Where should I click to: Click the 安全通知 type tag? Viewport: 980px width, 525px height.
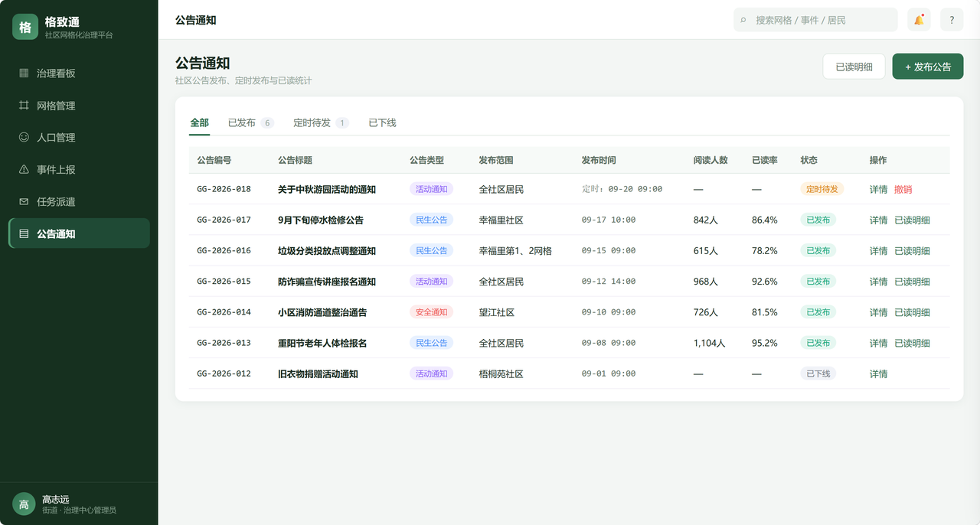coord(432,312)
